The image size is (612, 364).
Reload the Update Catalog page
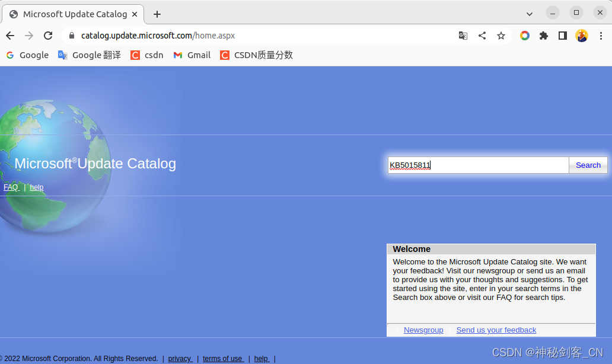pos(48,36)
